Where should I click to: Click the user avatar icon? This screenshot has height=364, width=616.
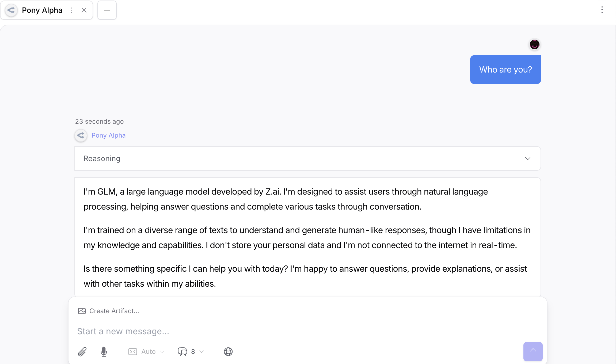point(534,44)
